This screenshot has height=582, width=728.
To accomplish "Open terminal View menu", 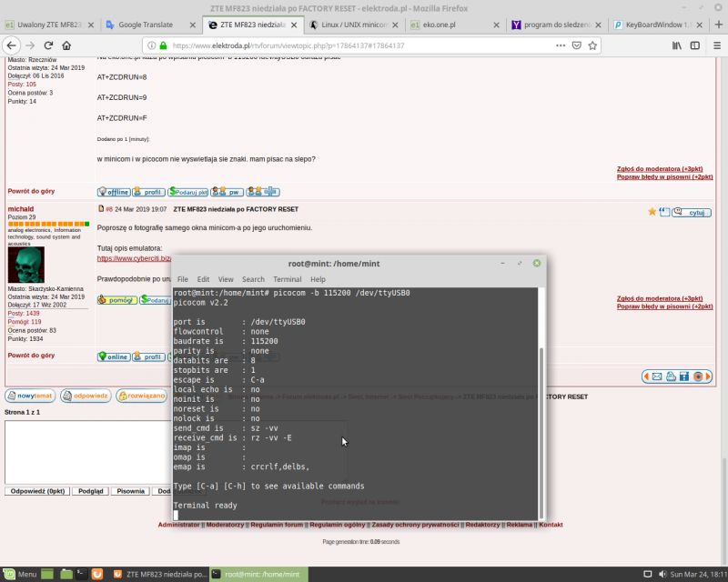I will [x=226, y=279].
